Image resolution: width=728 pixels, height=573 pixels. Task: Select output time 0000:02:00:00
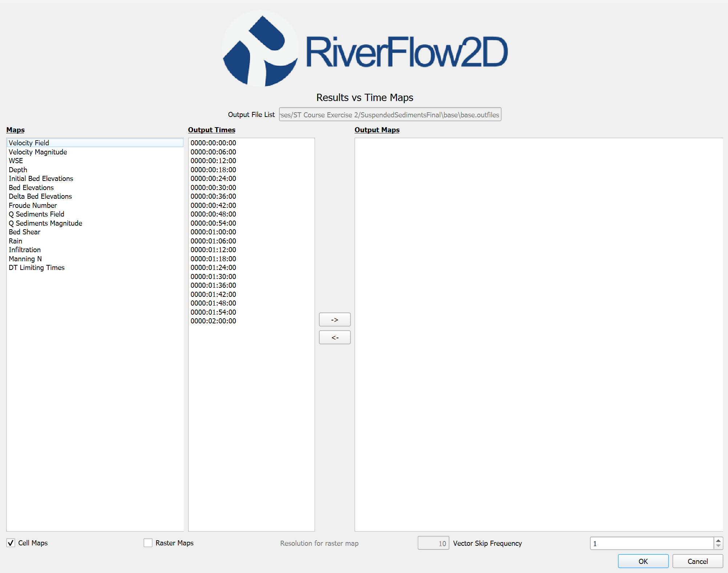[x=213, y=321]
